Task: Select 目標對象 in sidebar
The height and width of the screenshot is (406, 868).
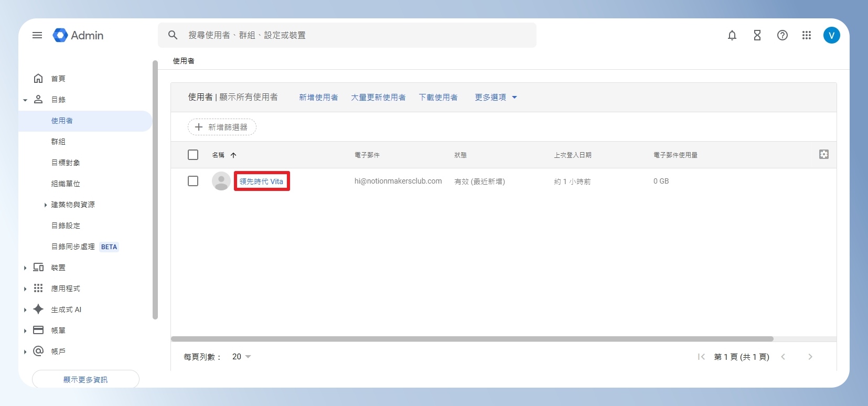Action: tap(66, 163)
